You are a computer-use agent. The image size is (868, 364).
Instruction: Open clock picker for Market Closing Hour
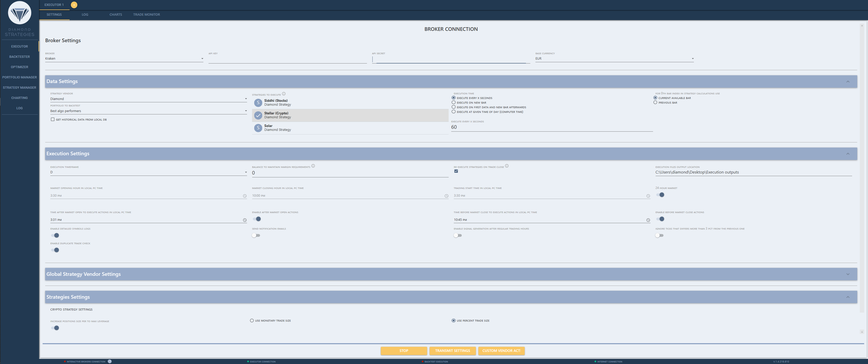[447, 196]
